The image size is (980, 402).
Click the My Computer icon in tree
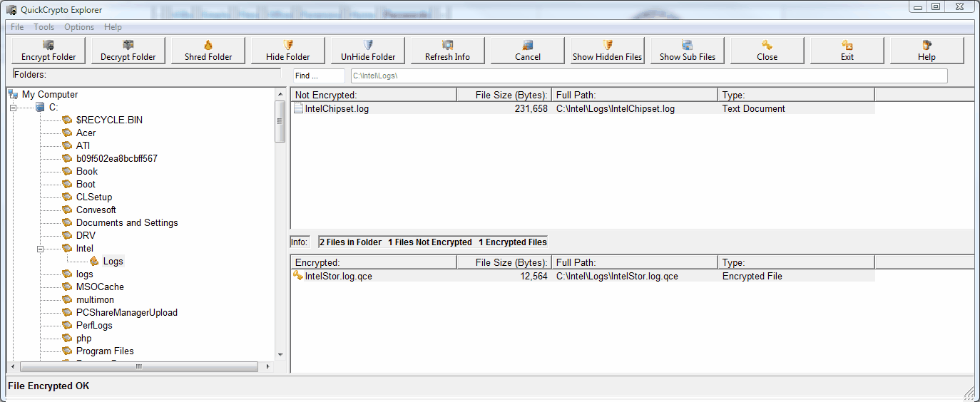tap(14, 94)
